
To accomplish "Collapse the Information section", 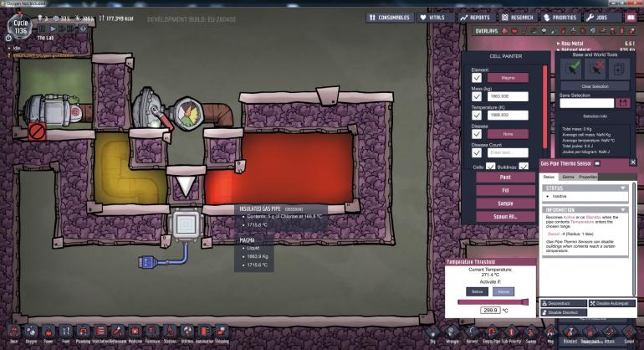I will point(623,210).
